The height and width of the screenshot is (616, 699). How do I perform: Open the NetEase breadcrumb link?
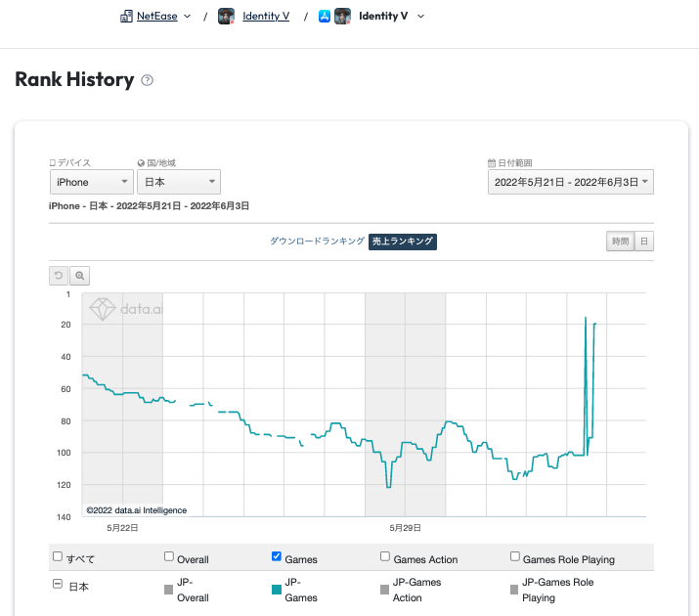pyautogui.click(x=157, y=16)
